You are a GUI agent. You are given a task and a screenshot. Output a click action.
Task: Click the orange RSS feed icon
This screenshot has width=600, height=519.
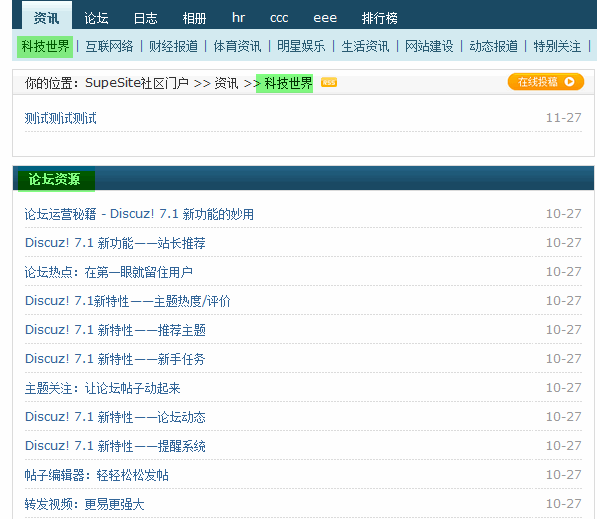click(329, 83)
